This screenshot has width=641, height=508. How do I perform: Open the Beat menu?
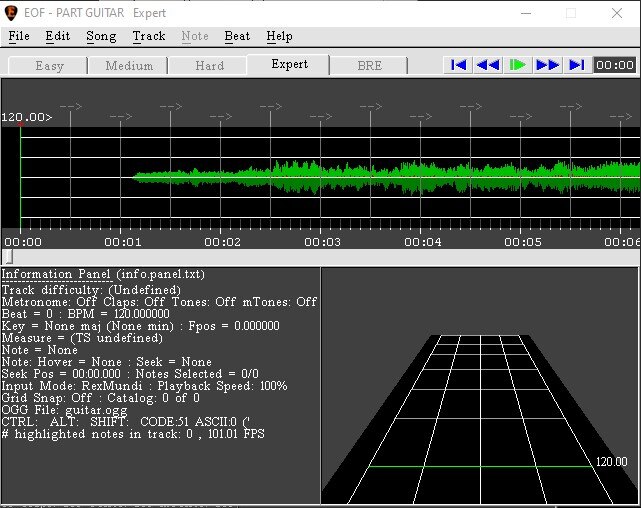(237, 36)
